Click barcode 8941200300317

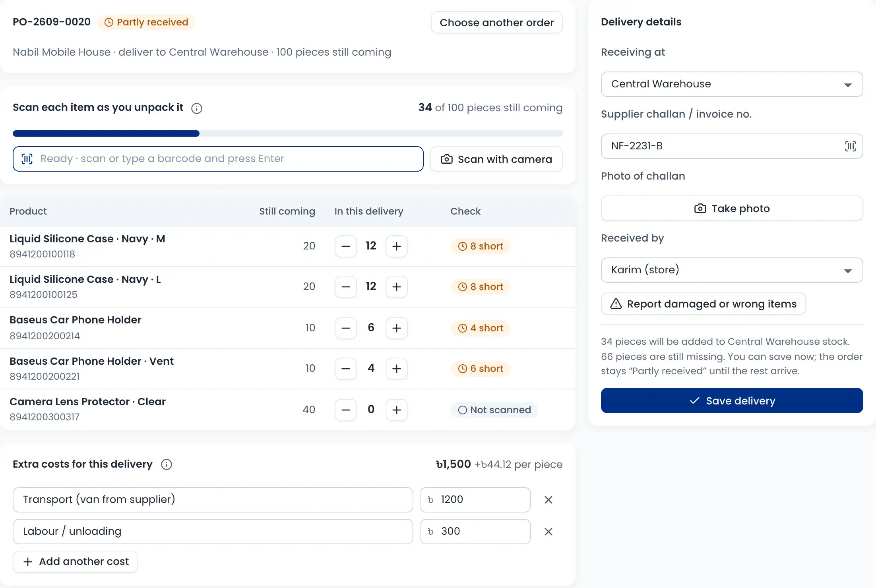(45, 417)
